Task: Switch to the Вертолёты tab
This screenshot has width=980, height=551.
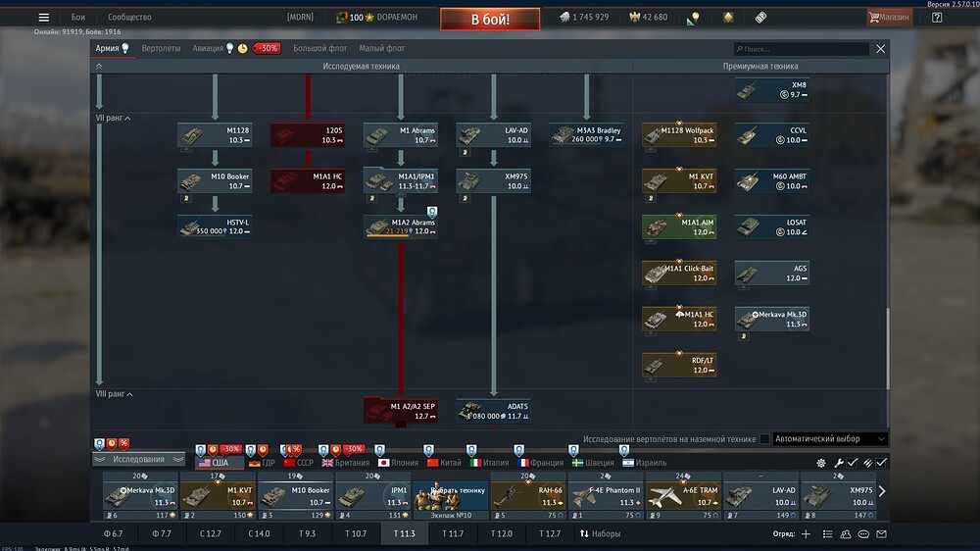Action: pos(161,48)
